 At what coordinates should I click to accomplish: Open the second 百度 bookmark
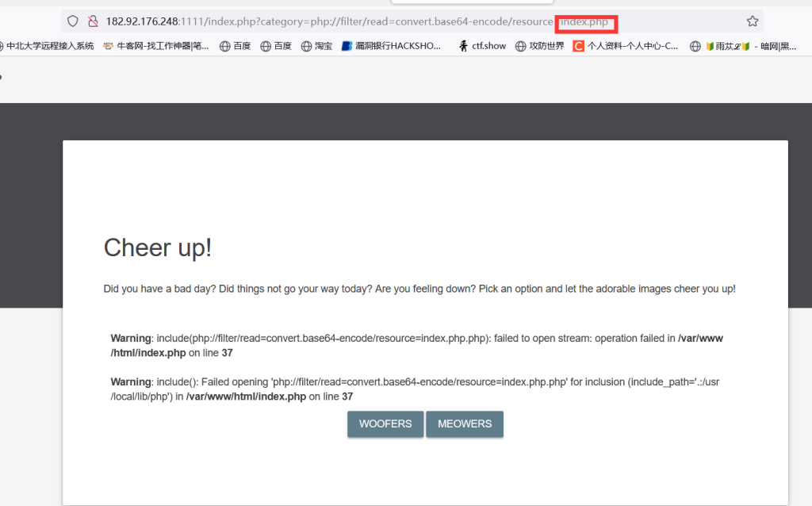(x=276, y=46)
